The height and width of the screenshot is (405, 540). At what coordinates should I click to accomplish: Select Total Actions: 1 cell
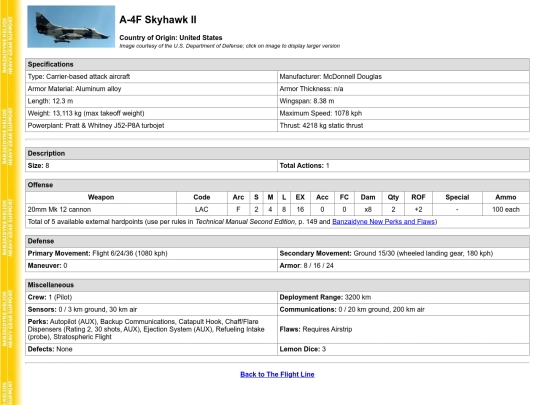click(403, 166)
